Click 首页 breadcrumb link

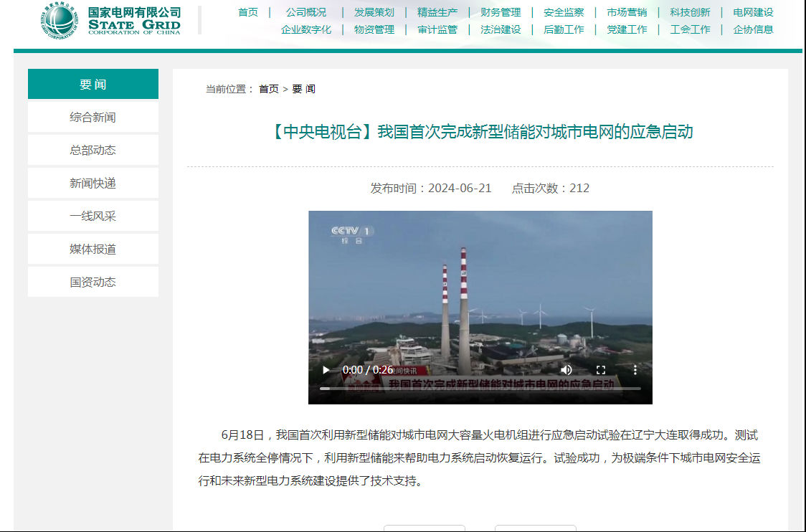point(269,89)
